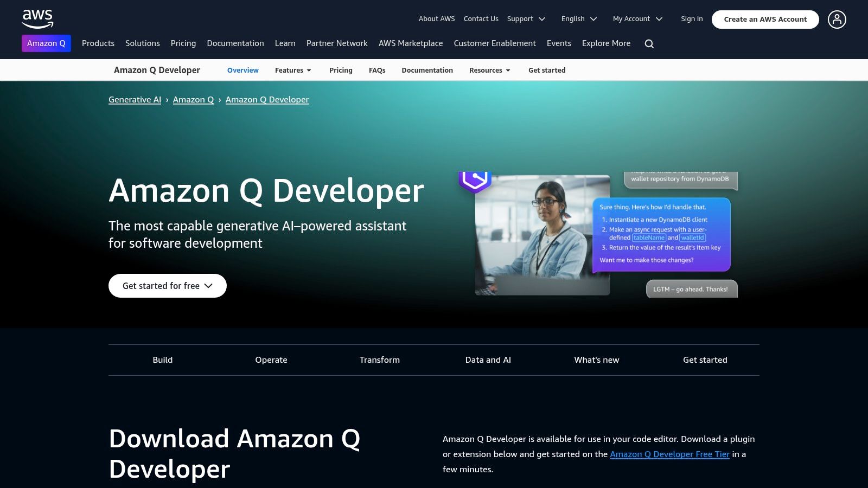Follow the Generative AI breadcrumb
This screenshot has width=868, height=488.
[135, 100]
